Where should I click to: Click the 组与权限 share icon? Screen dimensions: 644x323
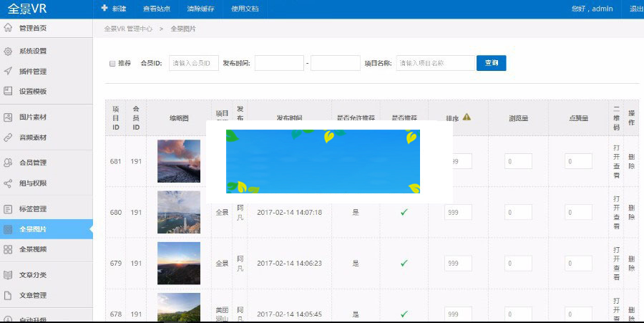click(x=8, y=183)
